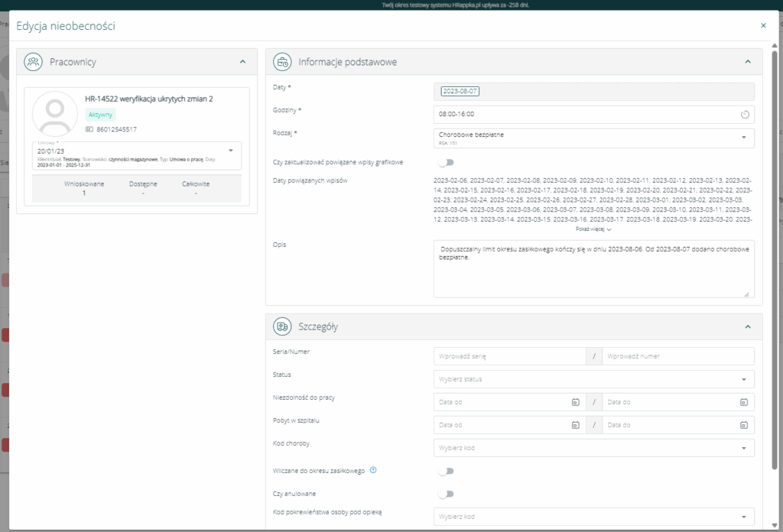Collapse the Pracownicy panel
This screenshot has width=783, height=532.
242,61
